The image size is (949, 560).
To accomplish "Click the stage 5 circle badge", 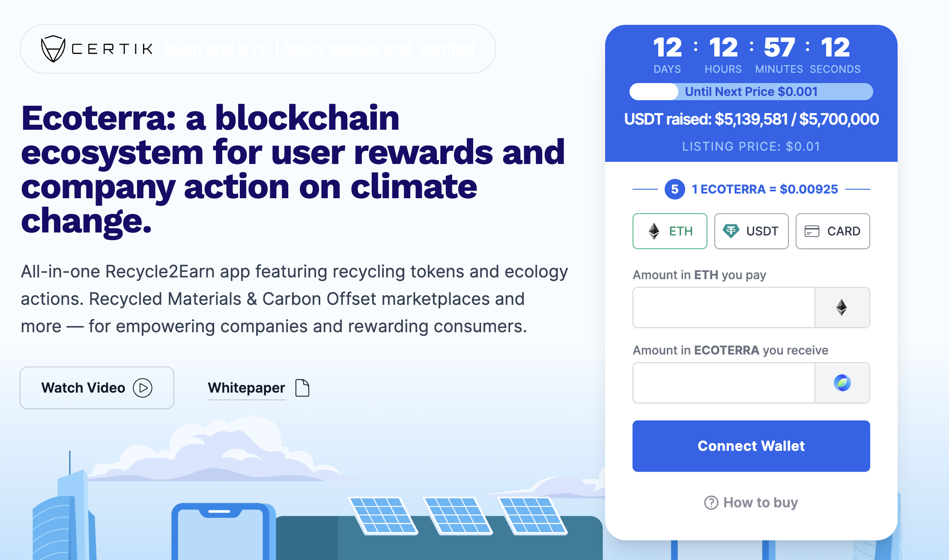I will 675,189.
